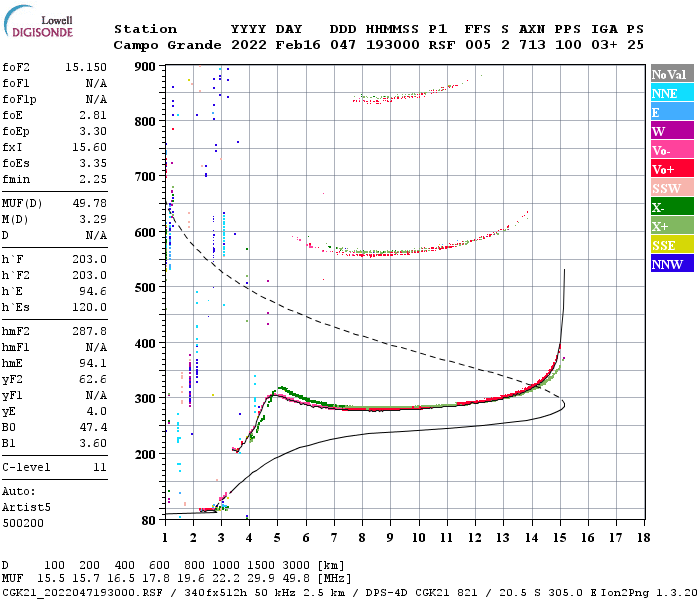Click the yF2 value 62.6
Screen dimensions: 700x600
[x=93, y=379]
